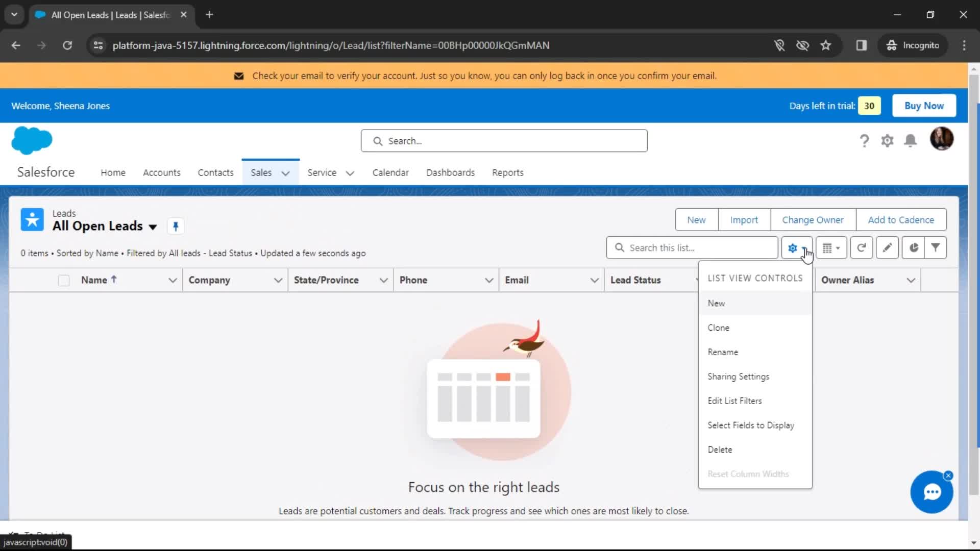Image resolution: width=980 pixels, height=551 pixels.
Task: Open the Calendar tab
Action: pyautogui.click(x=390, y=172)
